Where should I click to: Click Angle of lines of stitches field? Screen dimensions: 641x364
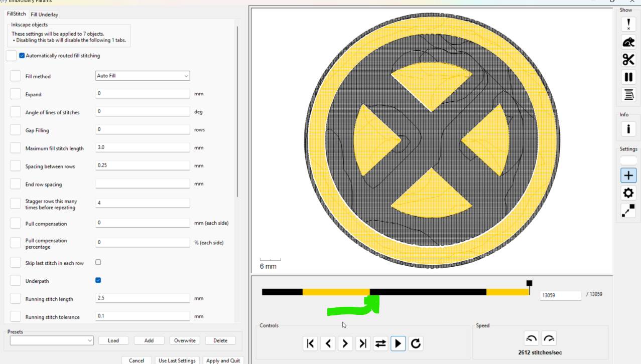pos(143,111)
